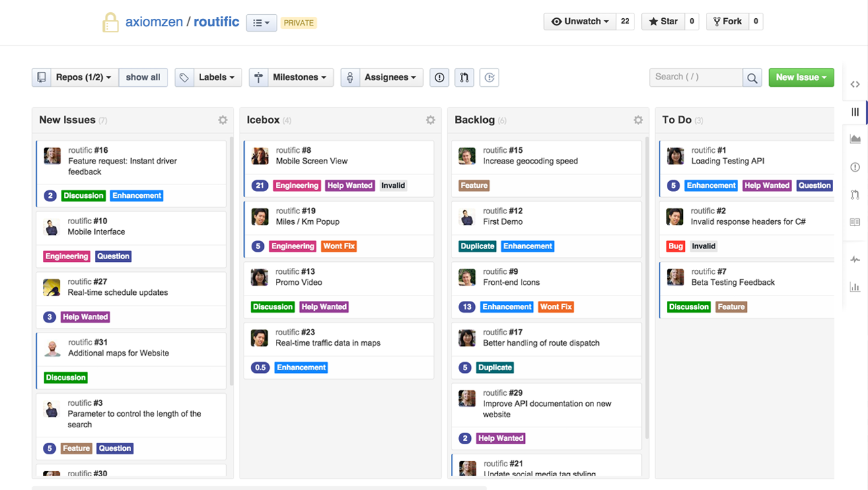The width and height of the screenshot is (868, 490).
Task: Fork the routific repository
Action: pyautogui.click(x=727, y=22)
